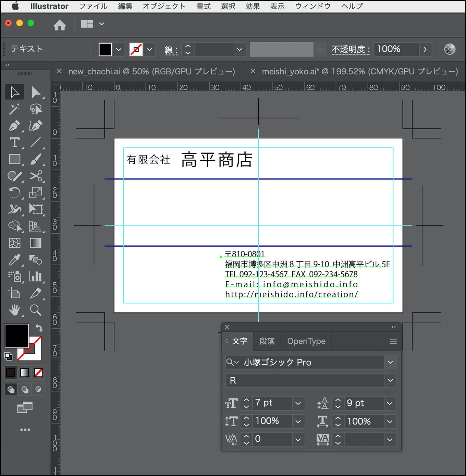Open stroke color dropdown in control bar
The image size is (466, 476).
(x=149, y=49)
